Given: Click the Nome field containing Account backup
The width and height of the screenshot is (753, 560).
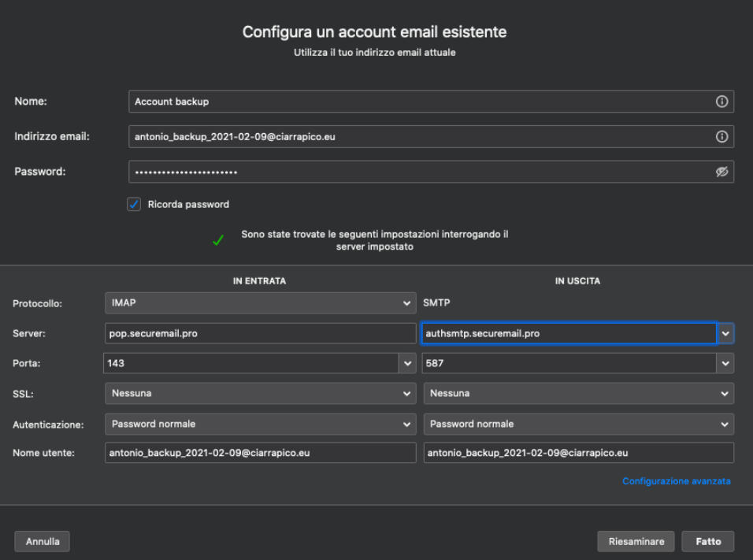Looking at the screenshot, I should (x=417, y=102).
